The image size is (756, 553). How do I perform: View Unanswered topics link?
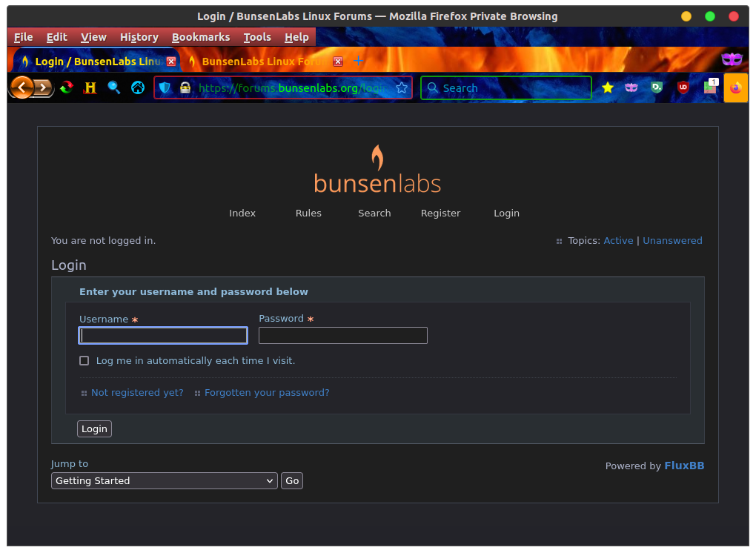[x=672, y=241]
